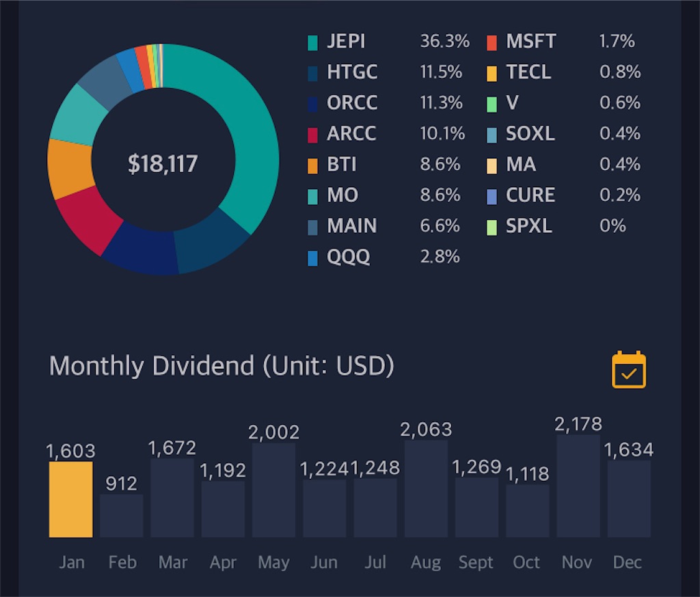Click the 36.3% JEPI percentage
Image resolution: width=700 pixels, height=597 pixels.
point(444,41)
